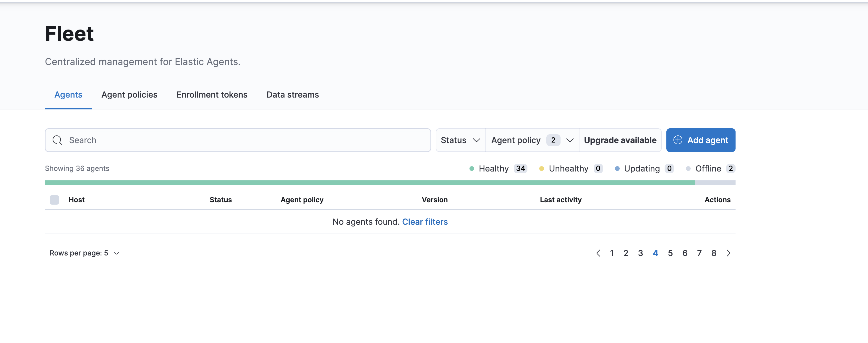This screenshot has height=343, width=868.
Task: Click the plus icon on Add agent button
Action: click(x=678, y=140)
